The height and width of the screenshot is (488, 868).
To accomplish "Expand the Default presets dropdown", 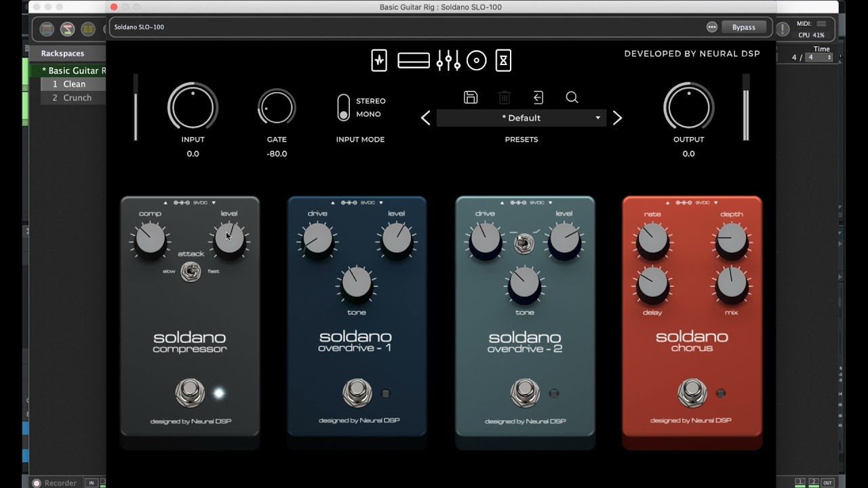I will click(x=521, y=118).
